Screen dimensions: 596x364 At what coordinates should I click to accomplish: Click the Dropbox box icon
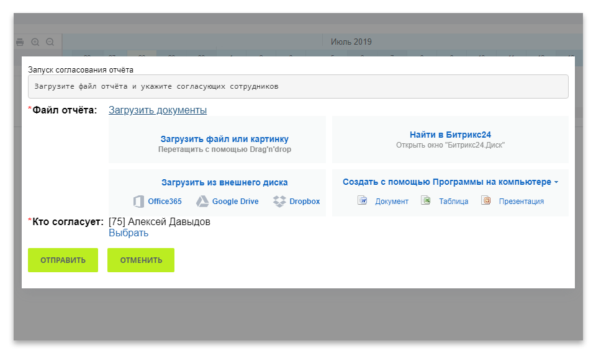(x=279, y=201)
